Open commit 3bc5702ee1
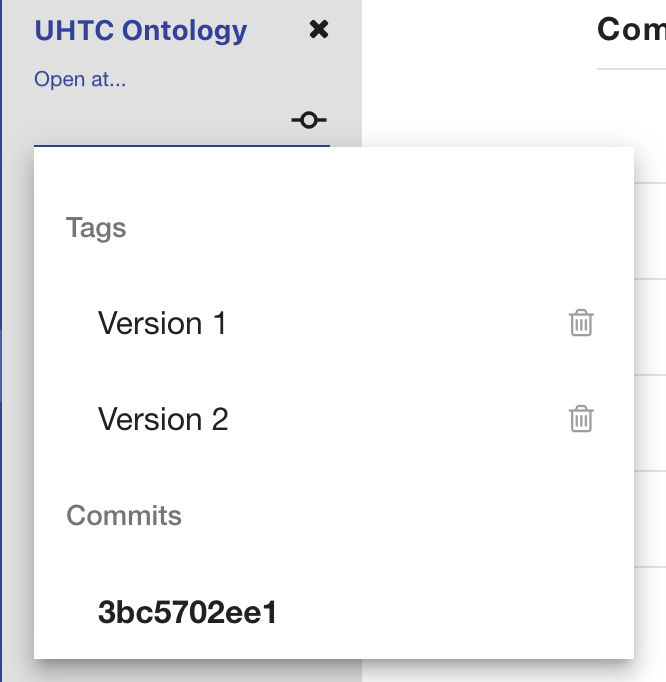666x682 pixels. 187,612
